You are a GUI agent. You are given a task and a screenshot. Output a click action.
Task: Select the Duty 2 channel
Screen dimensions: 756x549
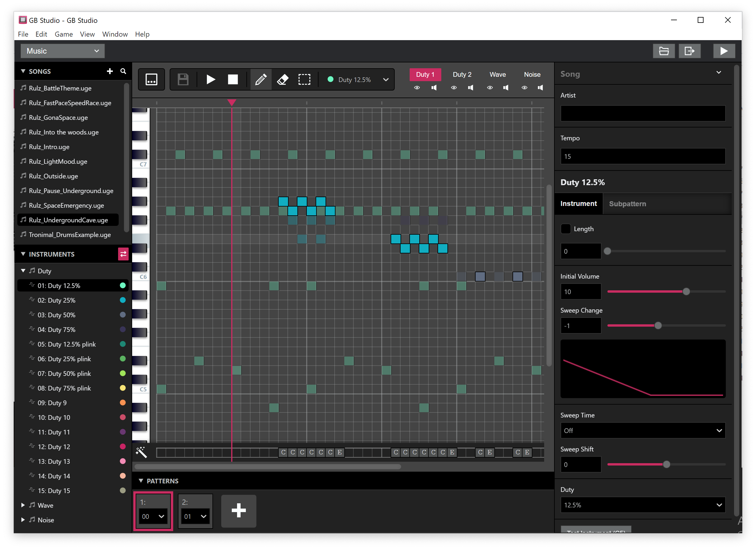click(462, 74)
